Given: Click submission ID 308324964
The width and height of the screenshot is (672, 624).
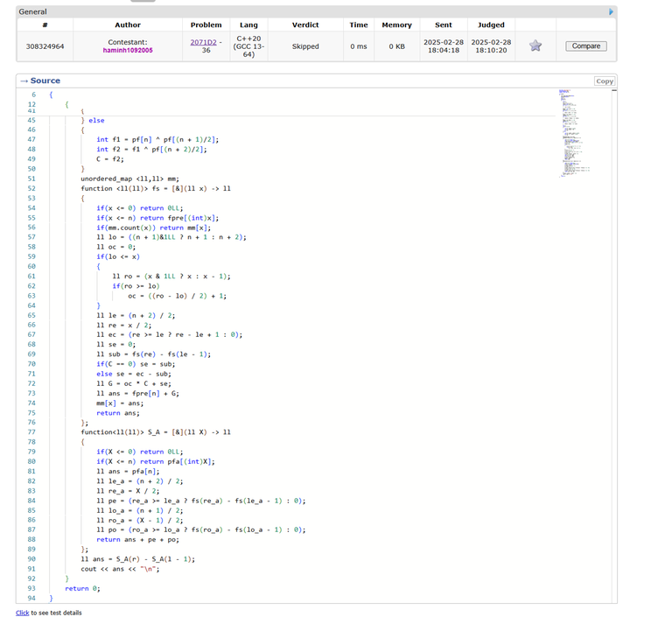Looking at the screenshot, I should [x=45, y=46].
